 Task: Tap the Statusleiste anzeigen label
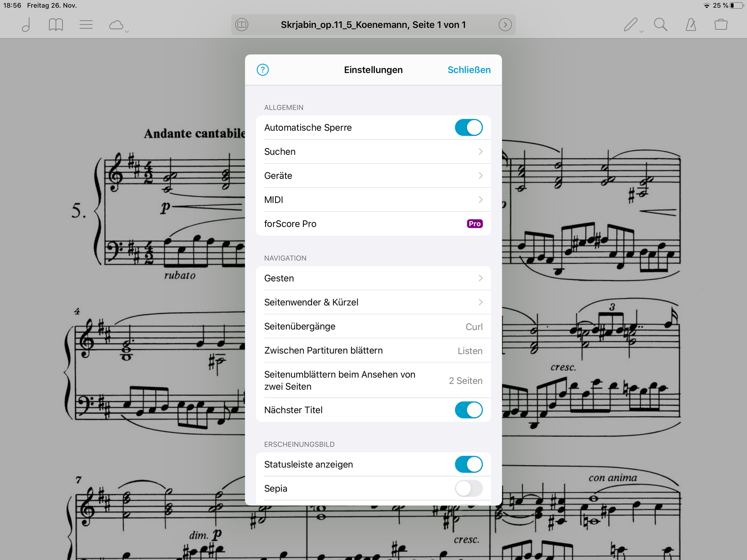point(308,465)
